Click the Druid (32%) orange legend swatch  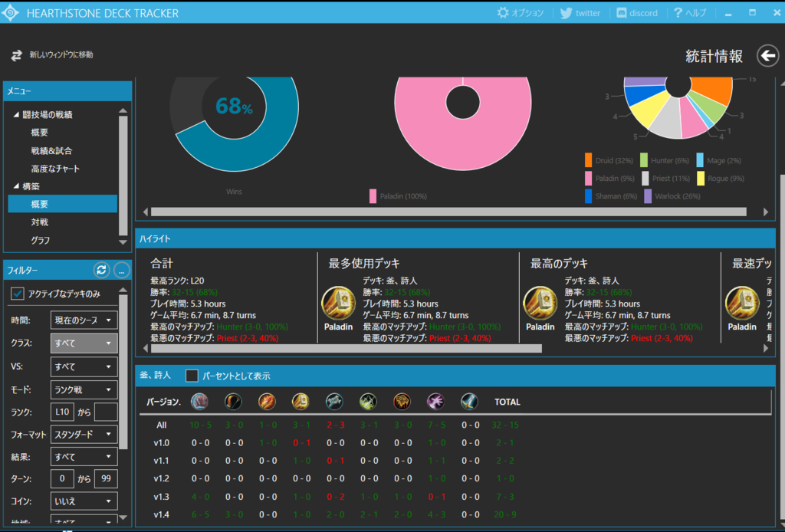pyautogui.click(x=588, y=160)
